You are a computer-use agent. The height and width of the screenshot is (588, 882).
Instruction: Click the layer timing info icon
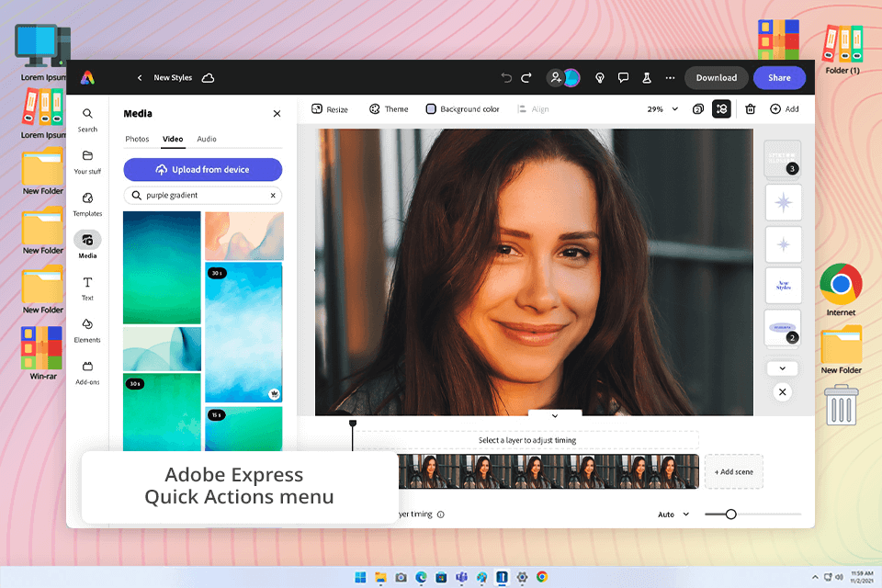(x=440, y=514)
